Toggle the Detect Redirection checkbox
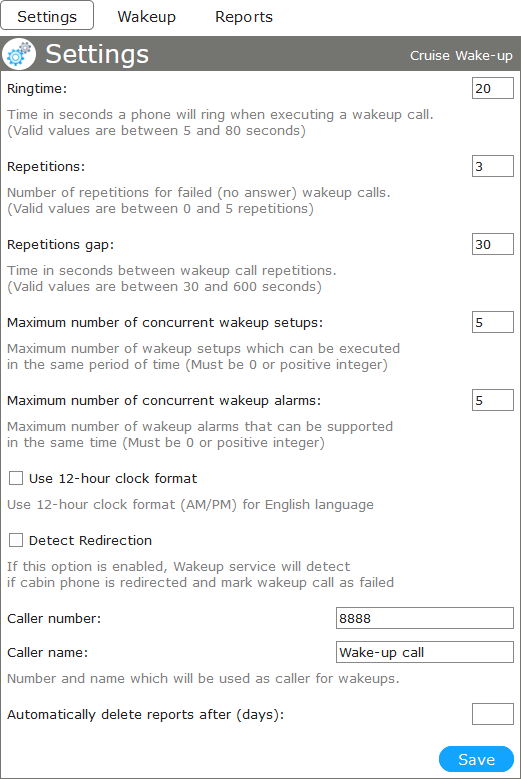 (x=16, y=540)
